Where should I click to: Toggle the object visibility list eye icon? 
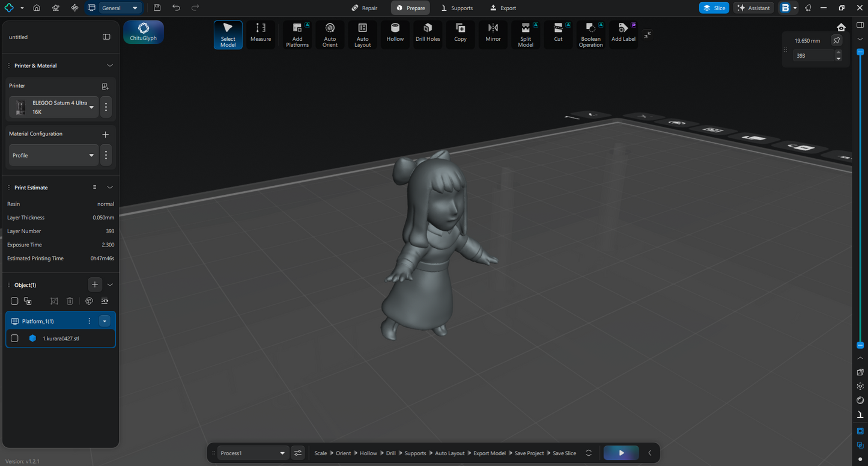tap(105, 301)
